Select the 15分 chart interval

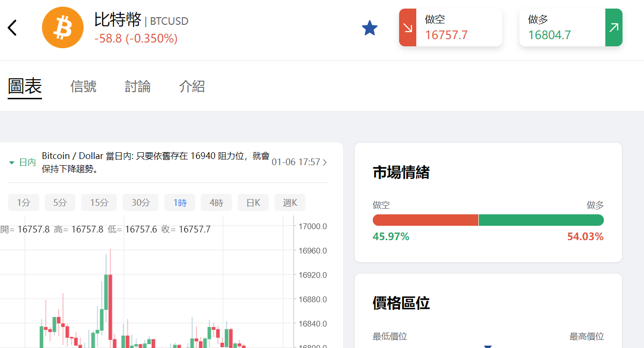[99, 202]
